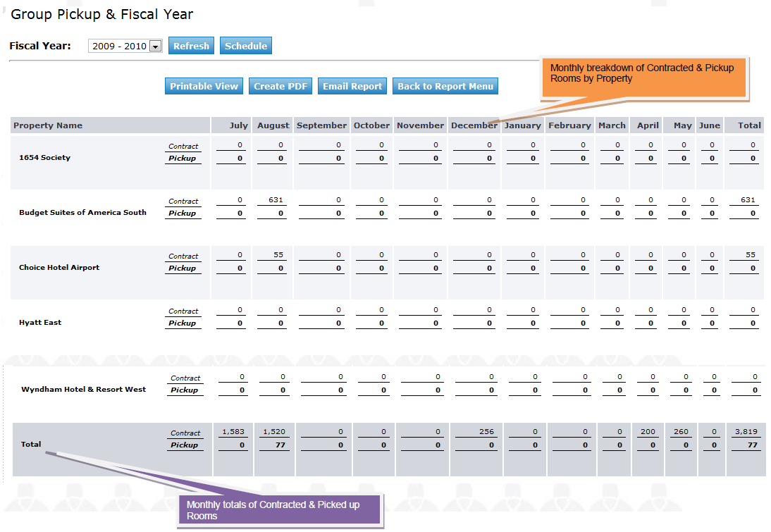Go Back to Report Menu
771x532 pixels.
(445, 86)
